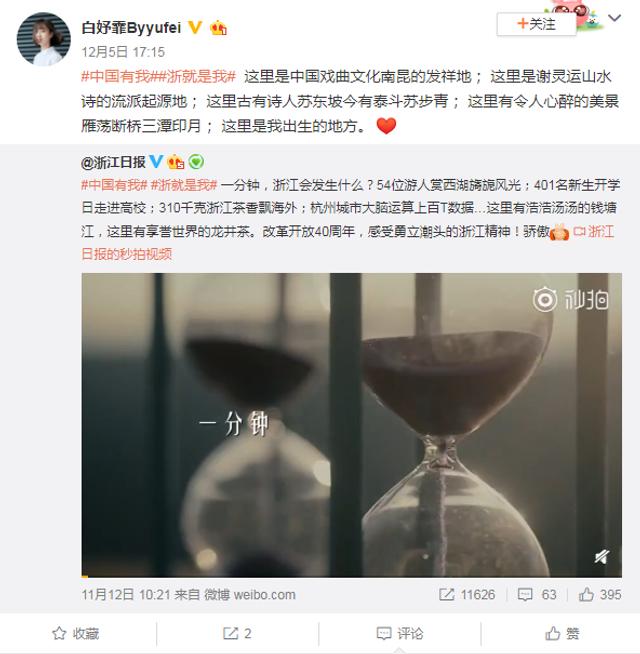
Task: Visit the @浙江日报 account
Action: [x=113, y=162]
